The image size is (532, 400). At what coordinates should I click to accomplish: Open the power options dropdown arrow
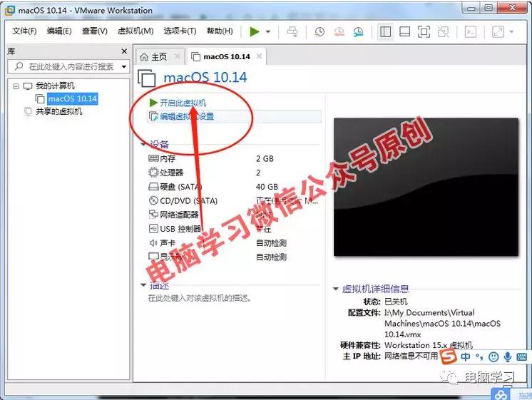pos(268,32)
